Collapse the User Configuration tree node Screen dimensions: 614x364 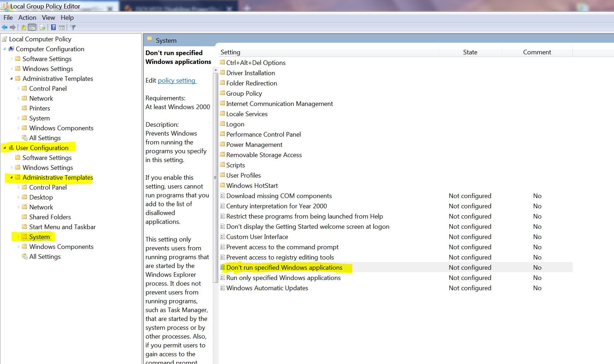point(5,148)
